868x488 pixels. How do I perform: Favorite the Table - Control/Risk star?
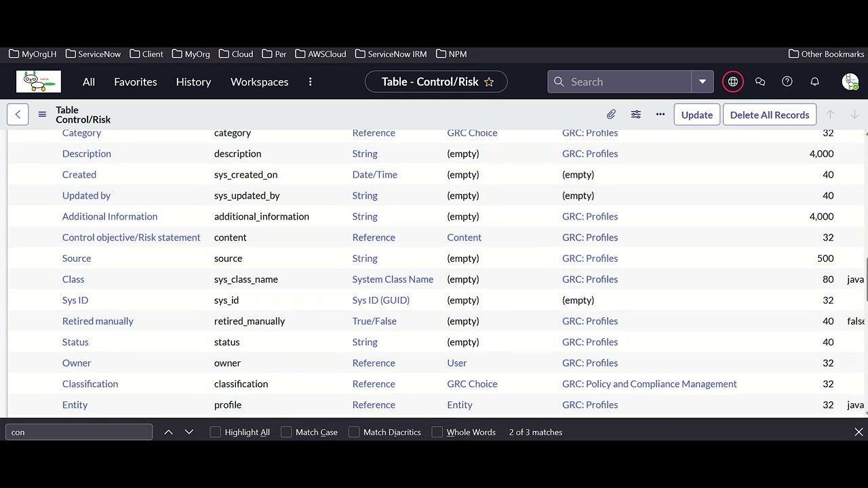tap(489, 82)
